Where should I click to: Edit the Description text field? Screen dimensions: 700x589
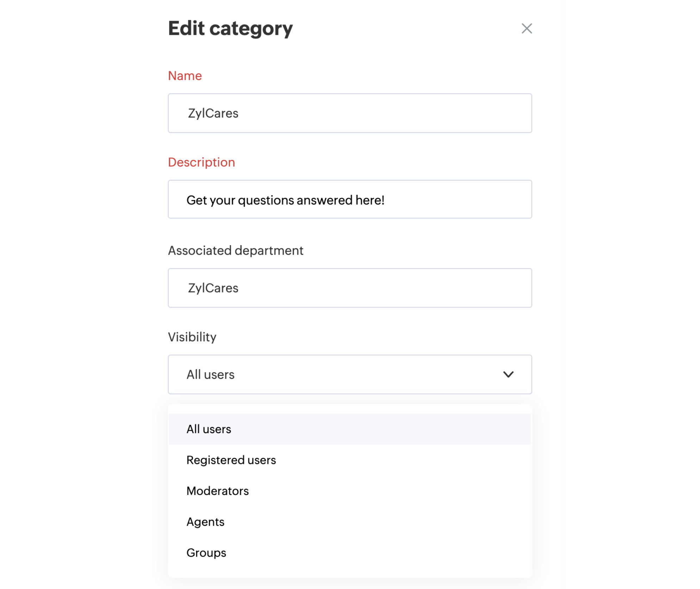pyautogui.click(x=350, y=199)
